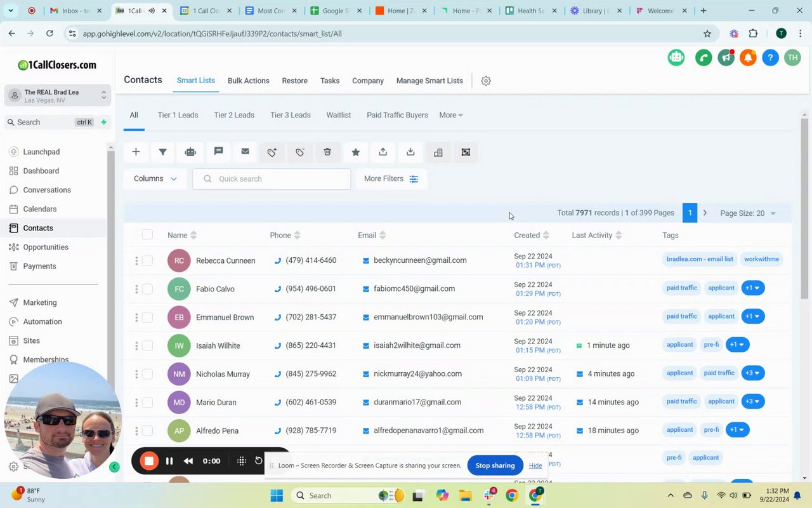This screenshot has height=508, width=812.
Task: Click the Stop sharing button
Action: coord(495,465)
